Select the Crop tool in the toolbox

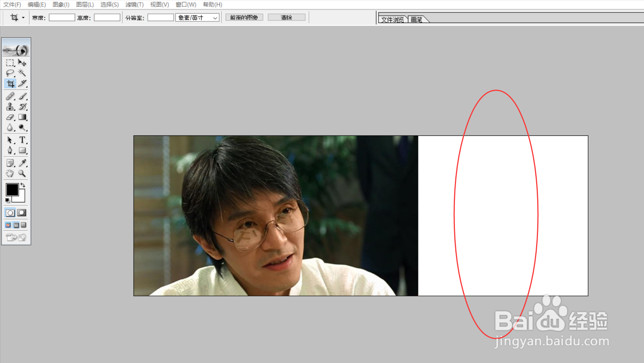(10, 84)
